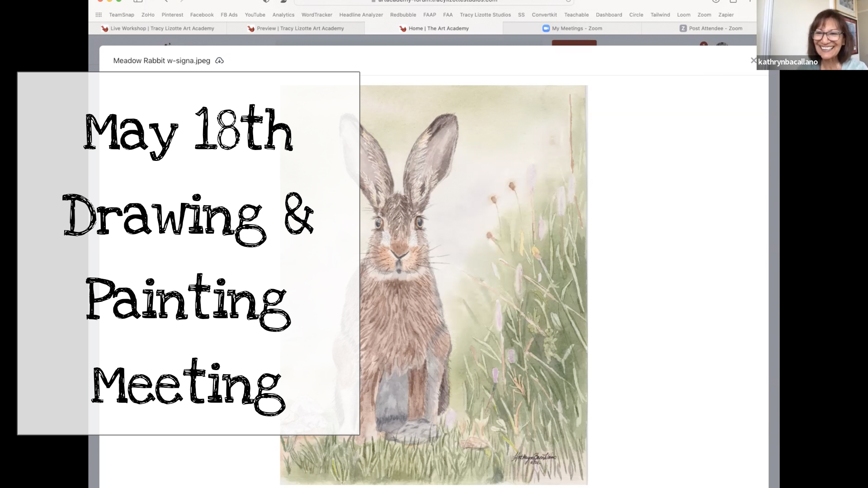
Task: Open the SS bookmark
Action: [521, 15]
